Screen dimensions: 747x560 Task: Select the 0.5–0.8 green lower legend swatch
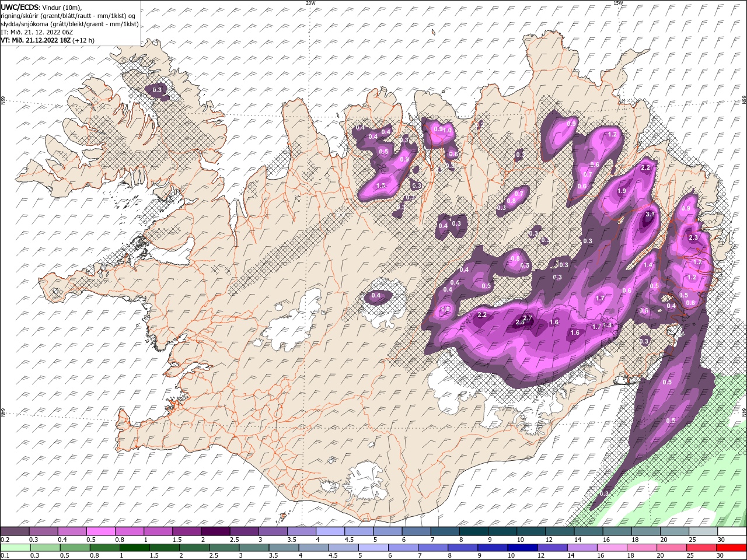pyautogui.click(x=74, y=547)
